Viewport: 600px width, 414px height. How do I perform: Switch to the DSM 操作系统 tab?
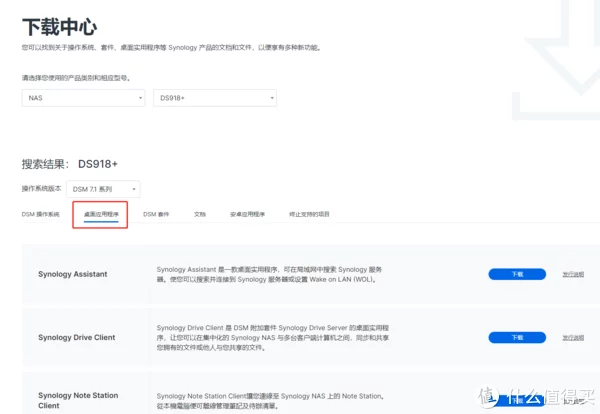(x=41, y=214)
